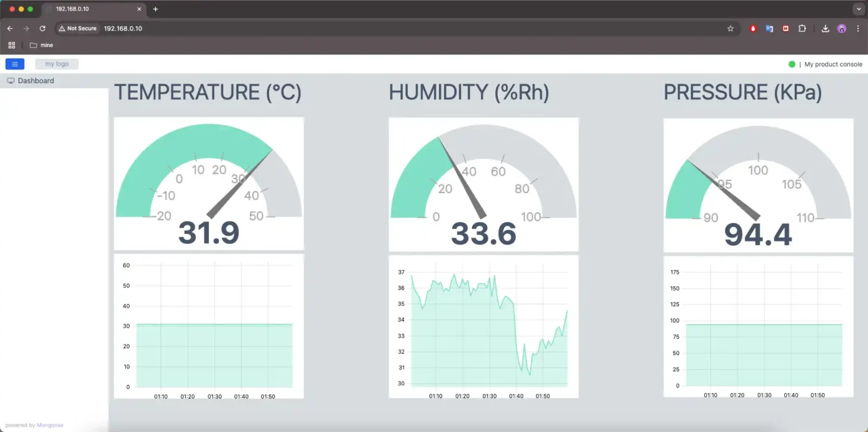Screen dimensions: 868x432
Task: Go back in browser history
Action: click(10, 29)
